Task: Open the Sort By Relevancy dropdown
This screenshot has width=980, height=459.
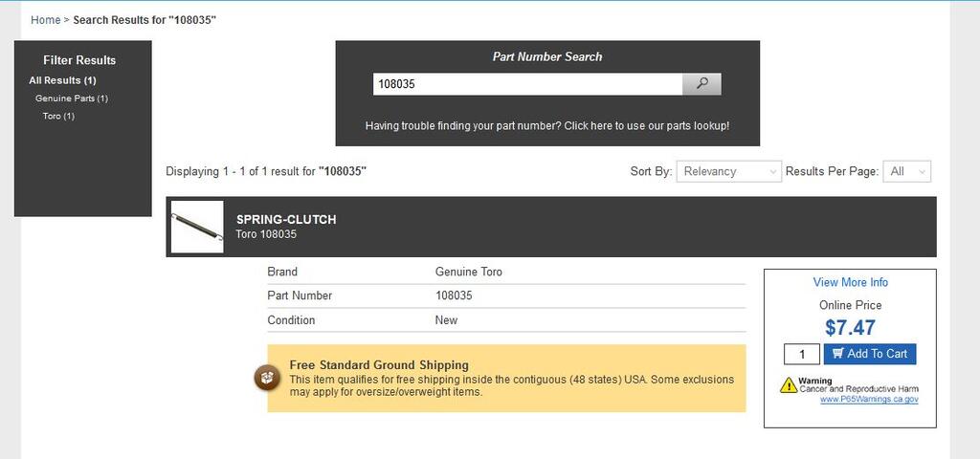Action: 728,171
